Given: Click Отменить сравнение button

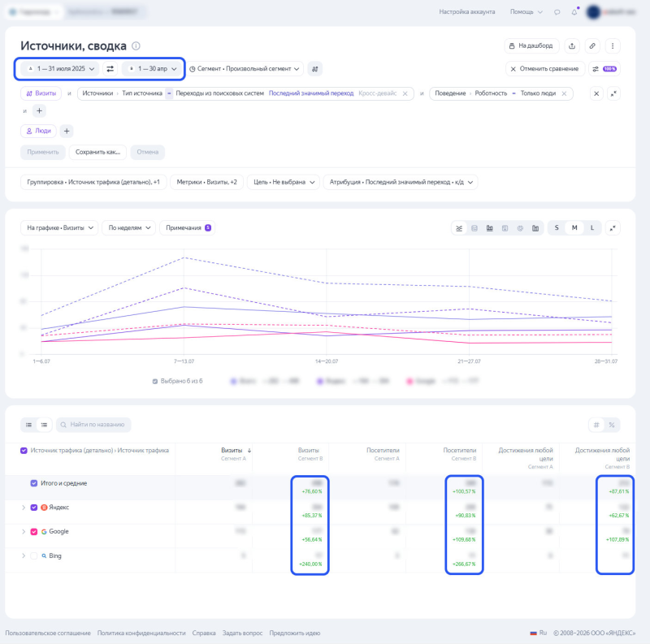Looking at the screenshot, I should click(545, 69).
